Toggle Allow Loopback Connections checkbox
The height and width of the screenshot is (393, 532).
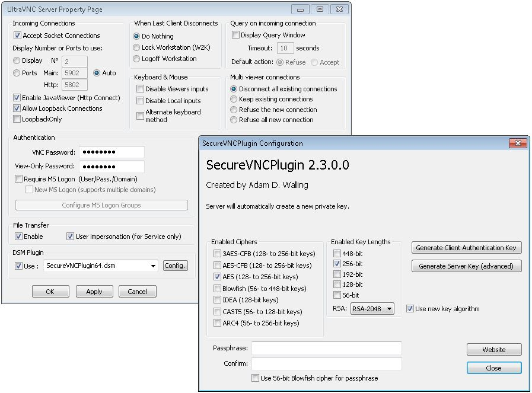coord(17,108)
